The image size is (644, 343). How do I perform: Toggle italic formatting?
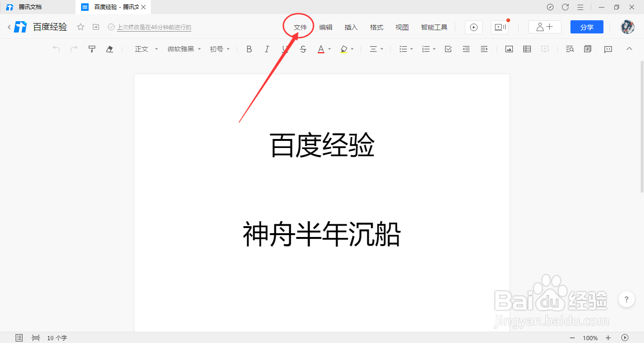(x=267, y=49)
